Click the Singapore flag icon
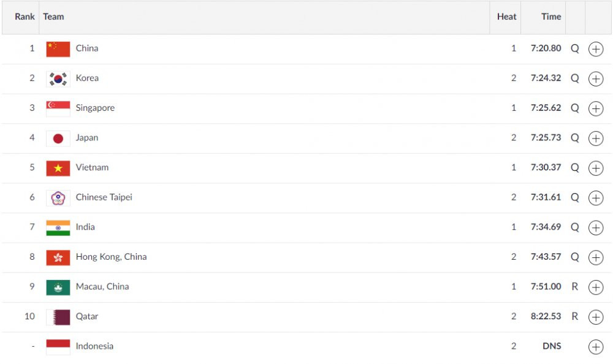The width and height of the screenshot is (613, 364). 58,108
